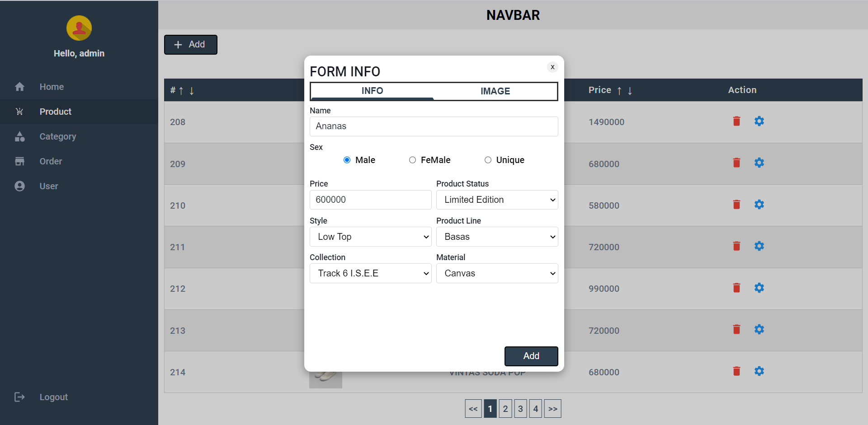This screenshot has height=425, width=868.
Task: Select the Home icon in the sidebar
Action: click(x=20, y=86)
